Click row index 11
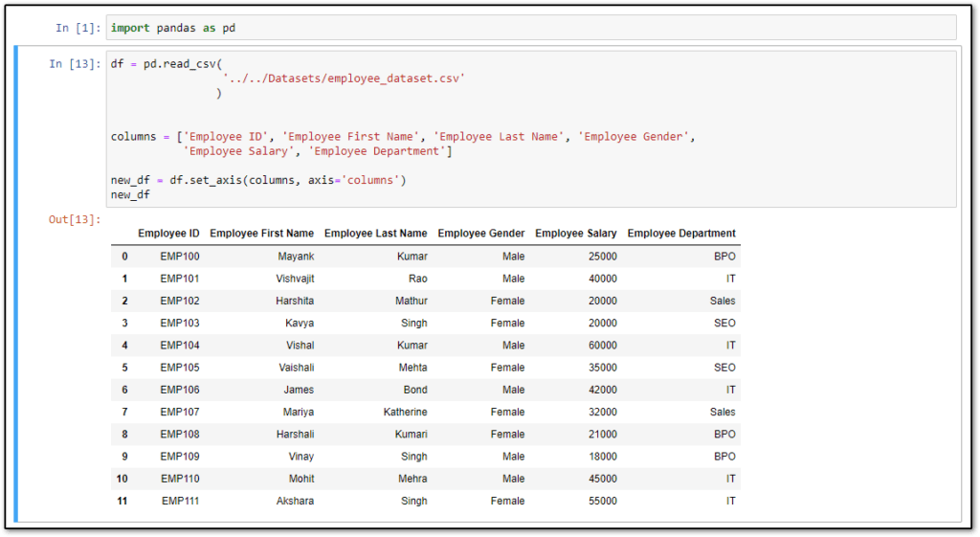The image size is (980, 537). (122, 501)
